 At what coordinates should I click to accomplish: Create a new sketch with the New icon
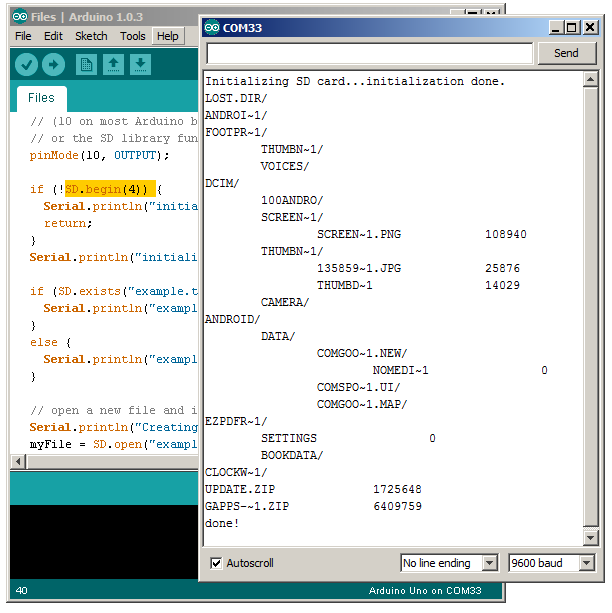[86, 65]
